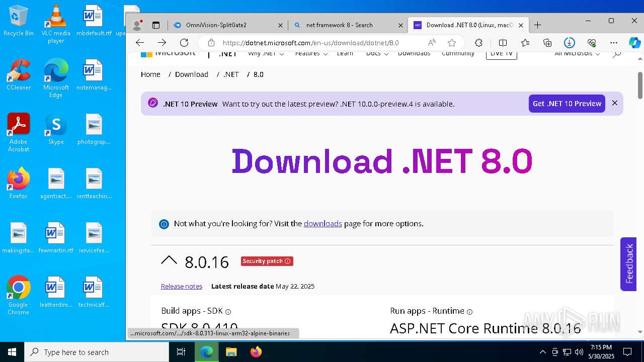Viewport: 644px width, 362px height.
Task: Launch CCleaner from desktop
Action: (19, 75)
